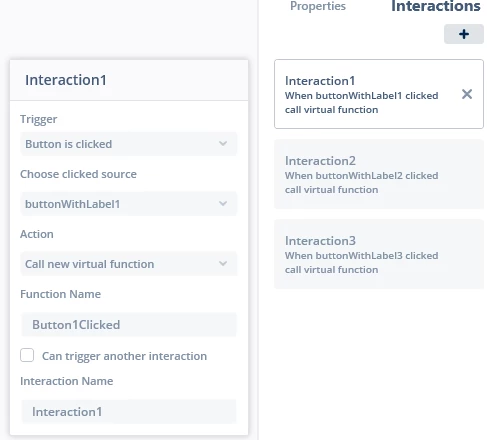The image size is (487, 440).
Task: Click the Can trigger another interaction label
Action: 124,356
